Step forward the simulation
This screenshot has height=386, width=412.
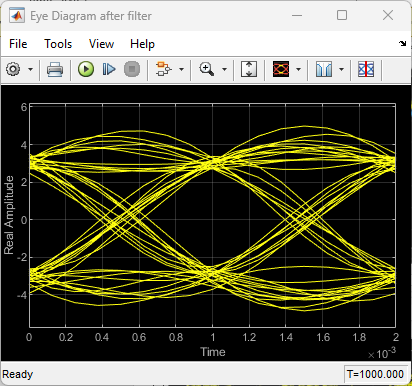pyautogui.click(x=109, y=69)
